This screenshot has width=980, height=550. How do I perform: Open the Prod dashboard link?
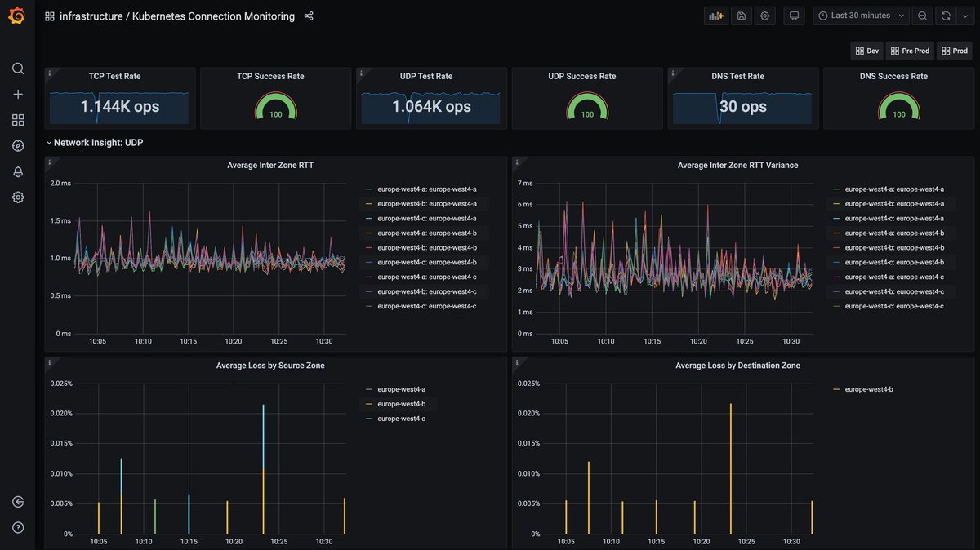(954, 51)
